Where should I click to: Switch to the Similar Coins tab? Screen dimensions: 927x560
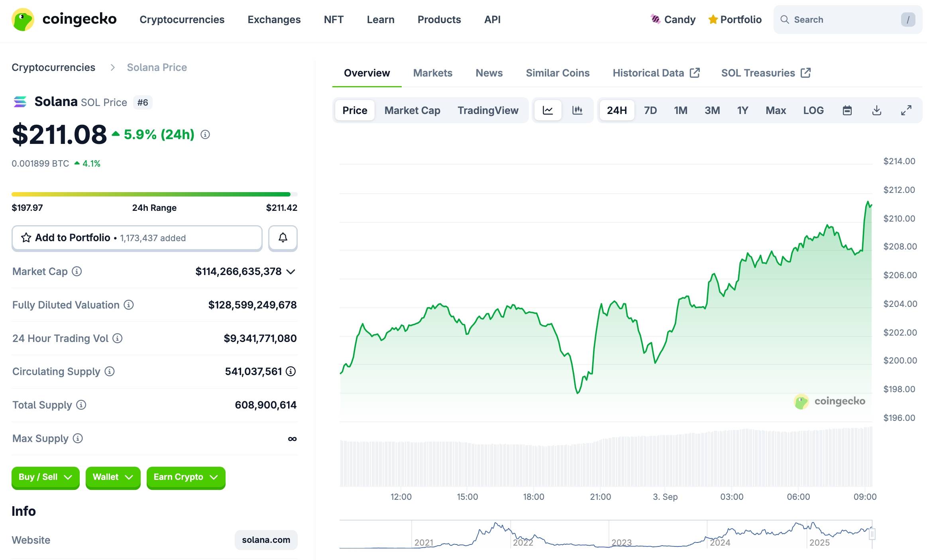pos(558,73)
